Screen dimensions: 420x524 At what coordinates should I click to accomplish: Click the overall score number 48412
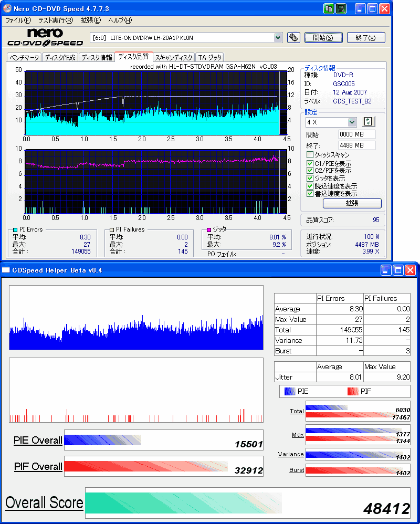(x=386, y=509)
